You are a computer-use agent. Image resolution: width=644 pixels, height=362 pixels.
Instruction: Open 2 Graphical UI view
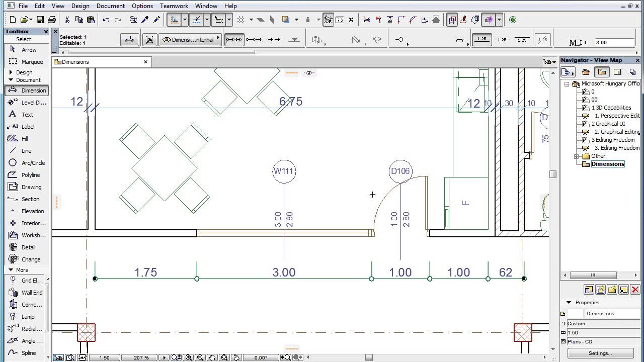click(x=608, y=124)
